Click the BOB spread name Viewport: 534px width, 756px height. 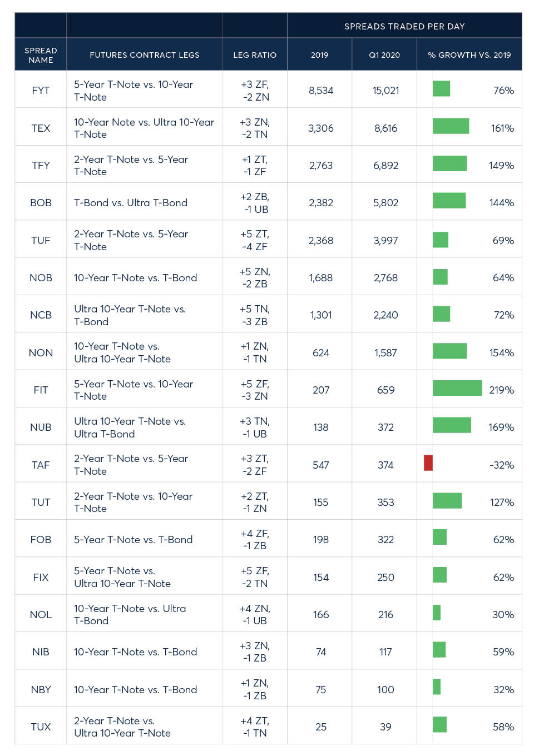[41, 203]
